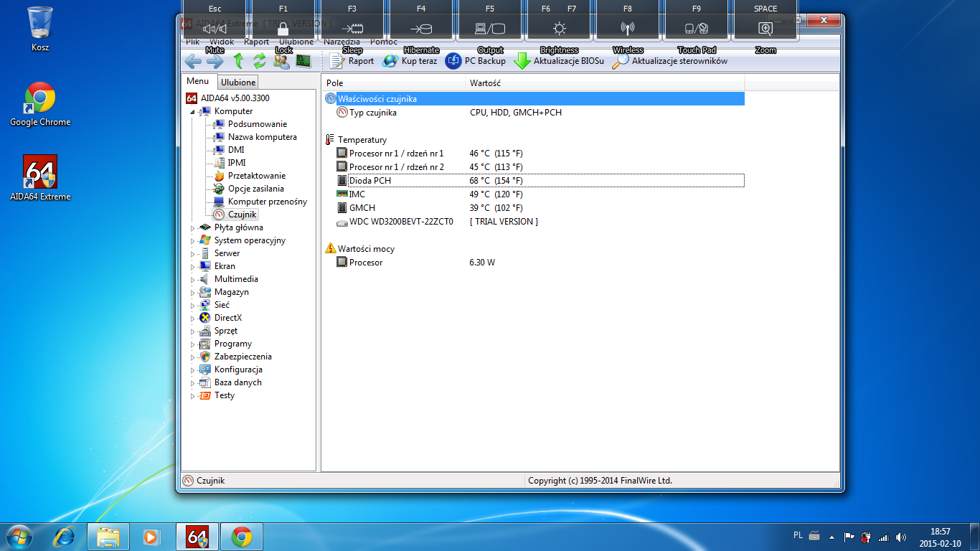Screen dimensions: 980x551
Task: Expand the Płyta główna tree node
Action: (x=192, y=228)
